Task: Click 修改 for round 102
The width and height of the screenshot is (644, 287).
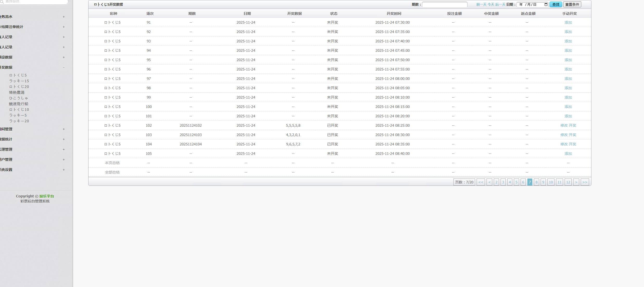Action: (564, 125)
